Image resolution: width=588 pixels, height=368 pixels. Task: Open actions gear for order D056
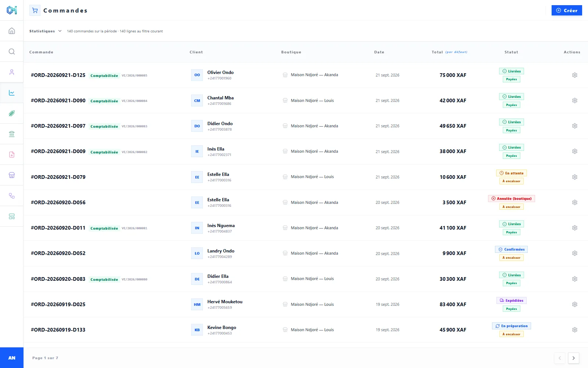(x=575, y=202)
